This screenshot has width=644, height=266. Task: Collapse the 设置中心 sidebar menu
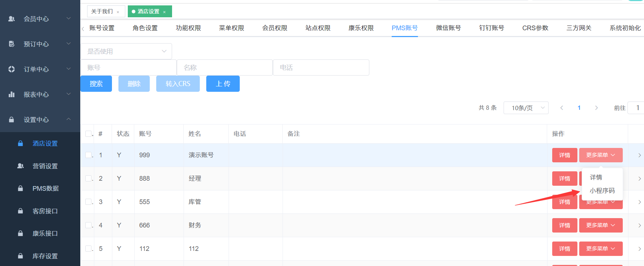68,119
